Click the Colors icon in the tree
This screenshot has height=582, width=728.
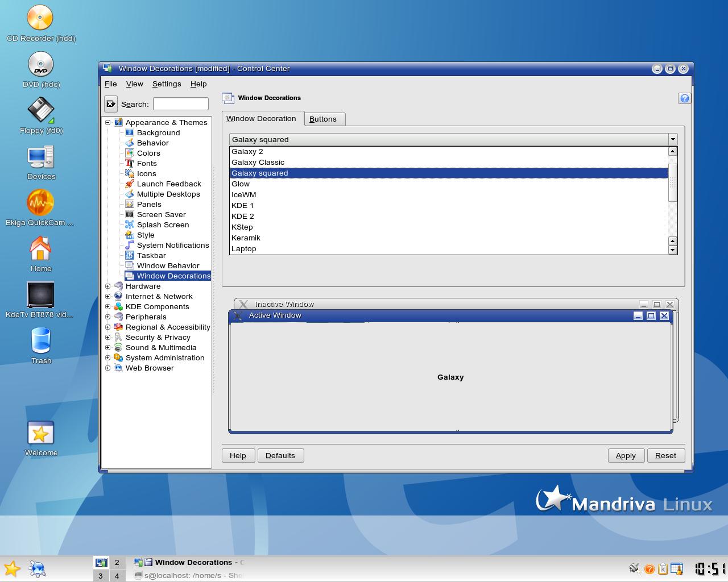point(130,153)
